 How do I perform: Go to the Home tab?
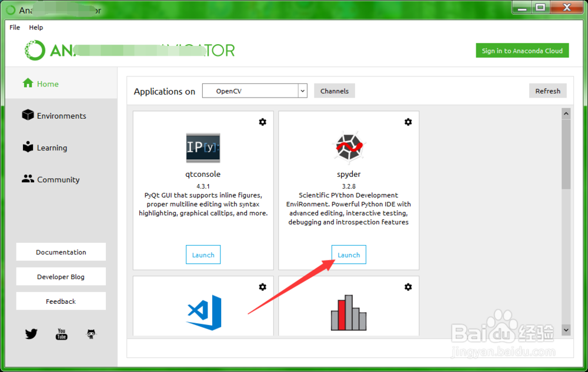tap(61, 84)
